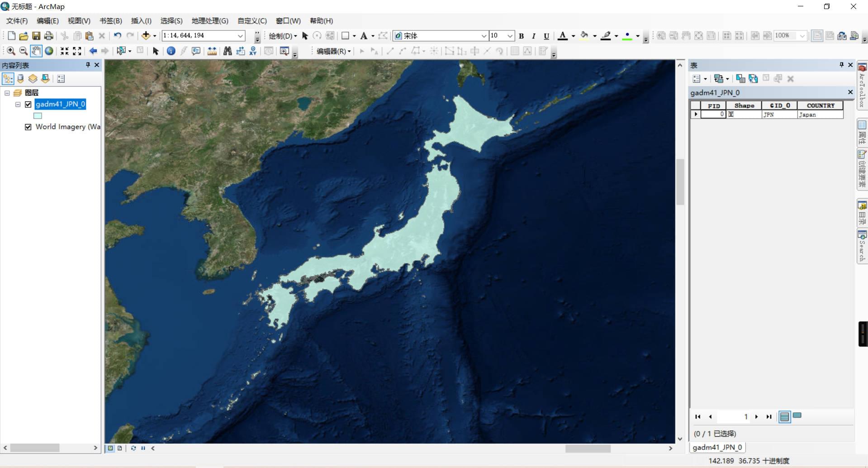Screen dimensions: 868x468
Task: Open the Find Route tool
Action: click(x=240, y=51)
